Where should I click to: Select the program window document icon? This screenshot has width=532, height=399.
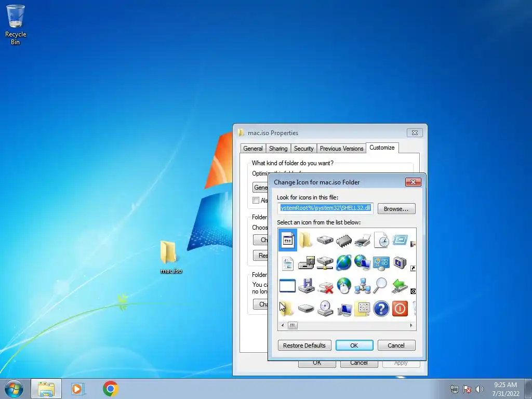click(288, 240)
